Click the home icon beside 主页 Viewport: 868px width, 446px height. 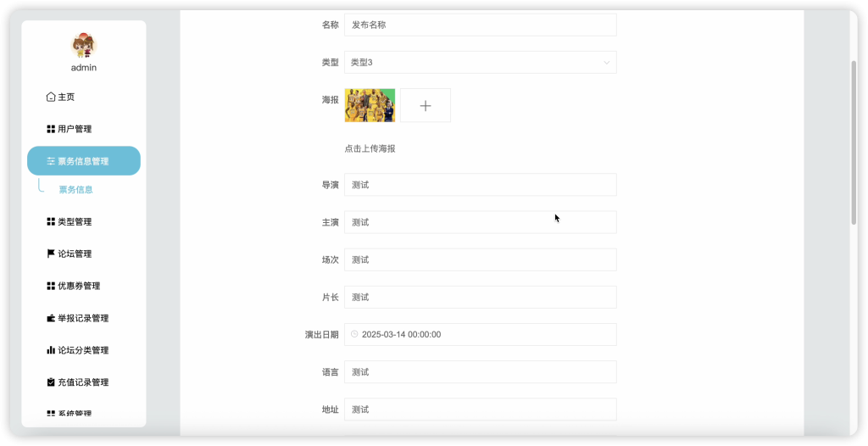click(x=51, y=97)
